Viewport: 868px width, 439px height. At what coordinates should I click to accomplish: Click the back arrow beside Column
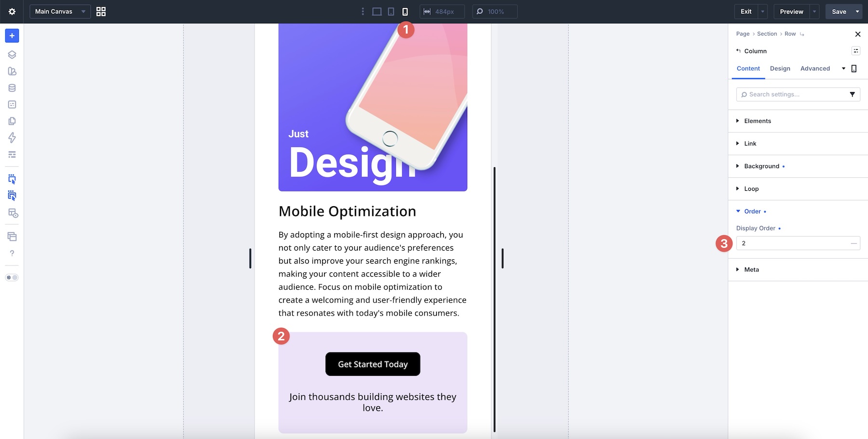tap(738, 51)
